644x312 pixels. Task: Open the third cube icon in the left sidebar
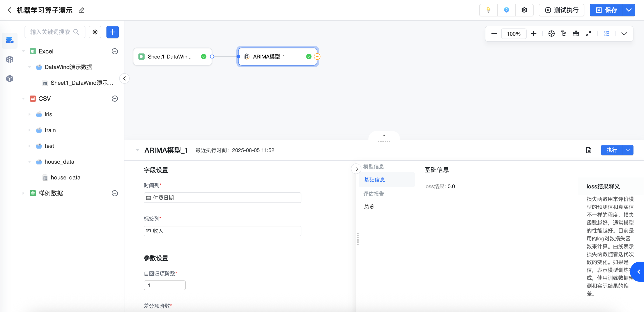(x=9, y=78)
